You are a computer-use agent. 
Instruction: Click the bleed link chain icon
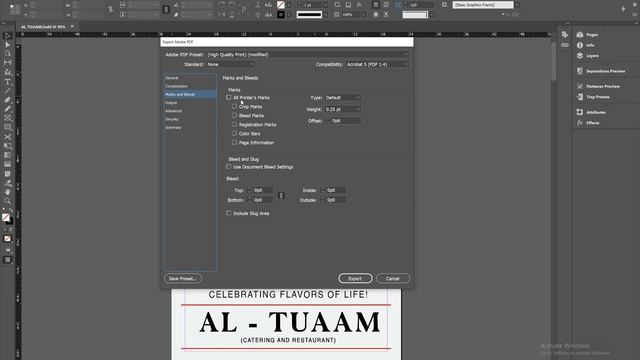pyautogui.click(x=281, y=196)
